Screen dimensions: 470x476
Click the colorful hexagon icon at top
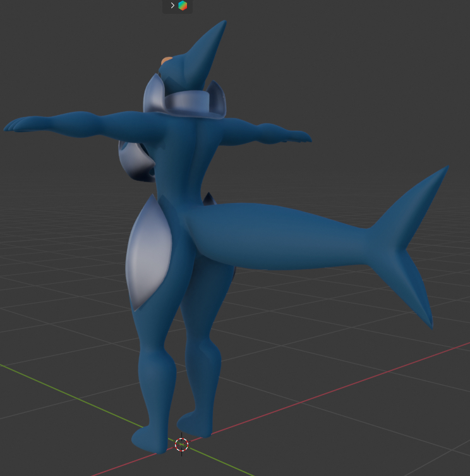coord(183,6)
